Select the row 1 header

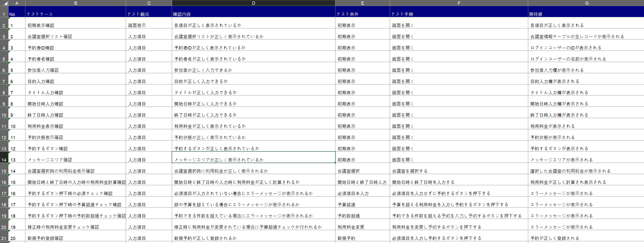[x=4, y=11]
